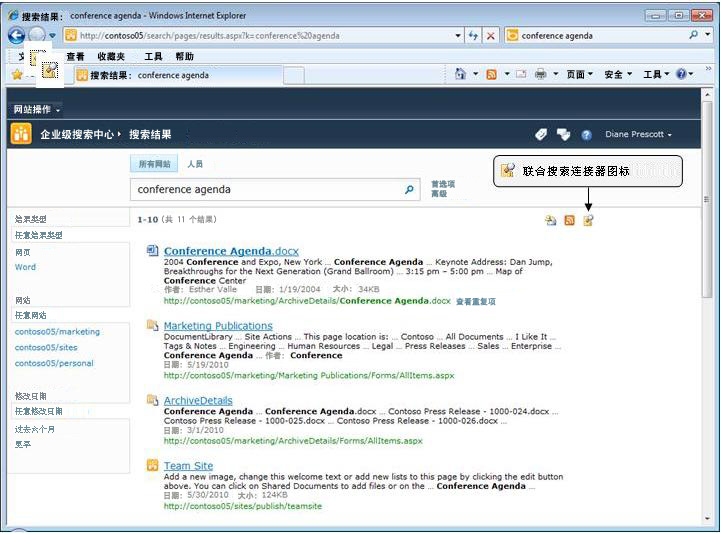
Task: Click the browser Back arrow button
Action: [x=16, y=35]
